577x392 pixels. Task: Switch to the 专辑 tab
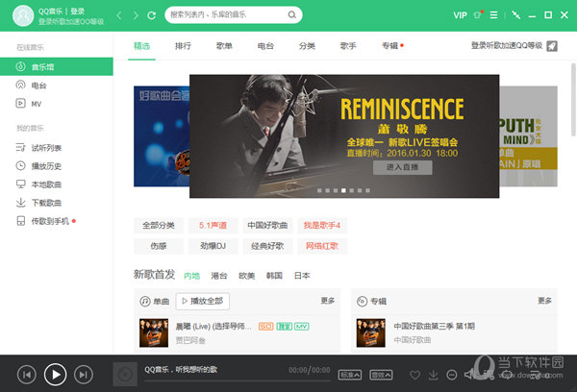tap(390, 46)
